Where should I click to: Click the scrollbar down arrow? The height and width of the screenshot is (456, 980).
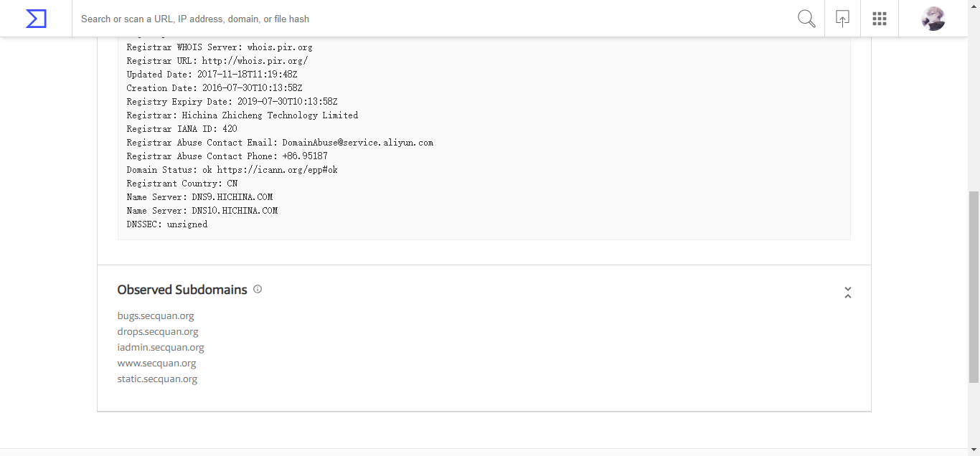(974, 451)
